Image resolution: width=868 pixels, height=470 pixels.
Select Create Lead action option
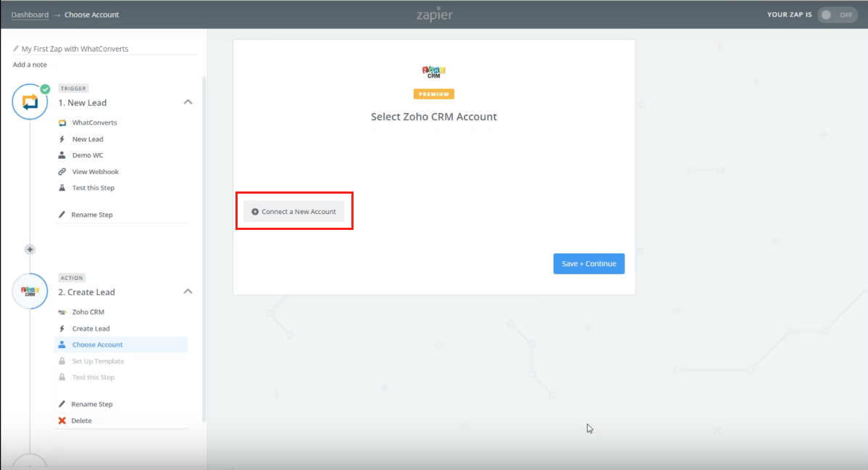tap(91, 329)
